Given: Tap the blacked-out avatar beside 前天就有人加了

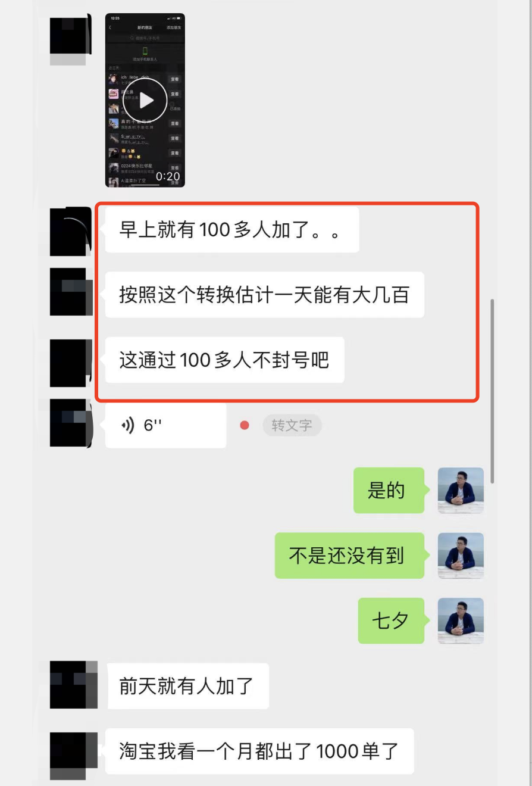Looking at the screenshot, I should 73,685.
